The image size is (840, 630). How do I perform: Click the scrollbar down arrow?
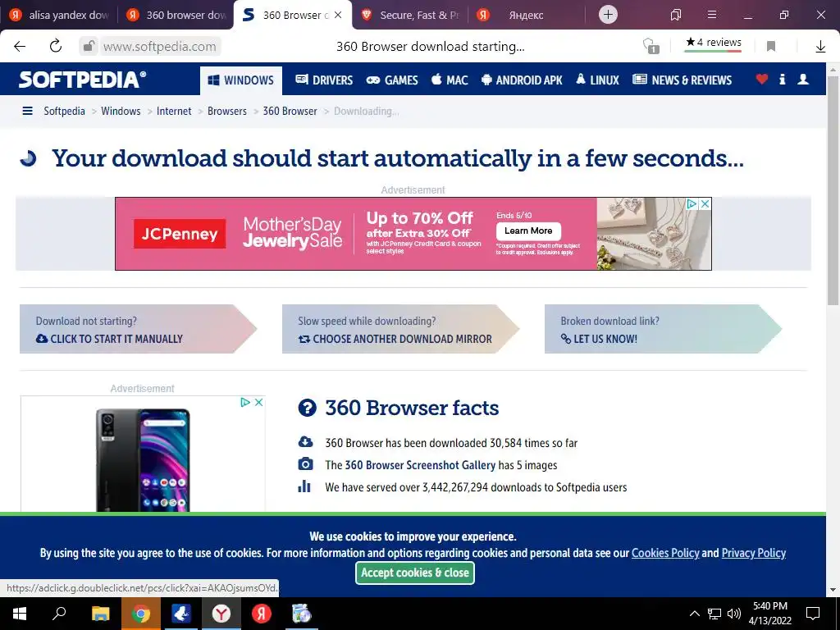tap(833, 591)
